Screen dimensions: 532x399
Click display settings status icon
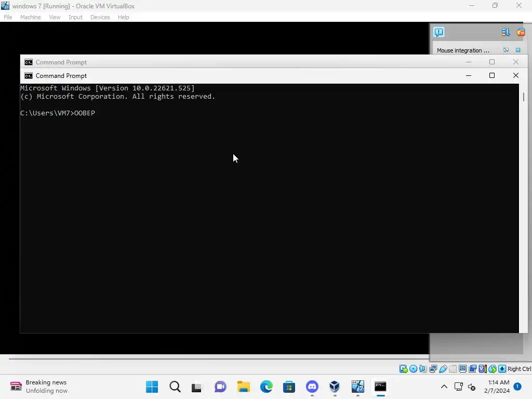pos(462,369)
